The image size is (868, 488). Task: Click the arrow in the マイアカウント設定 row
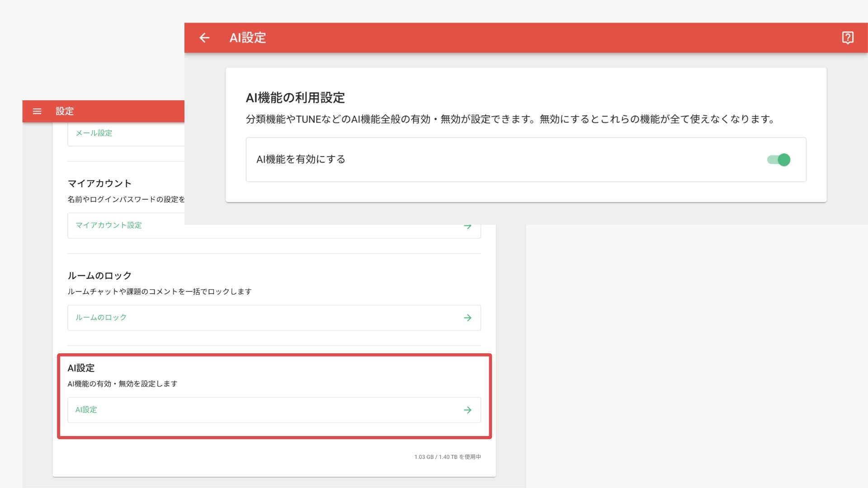467,226
